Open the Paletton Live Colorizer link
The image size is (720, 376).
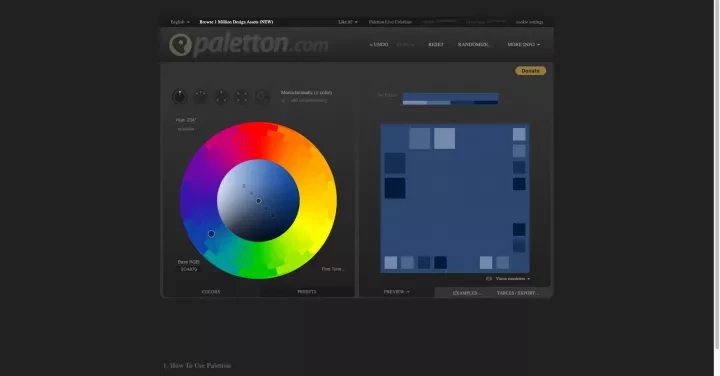[x=390, y=22]
